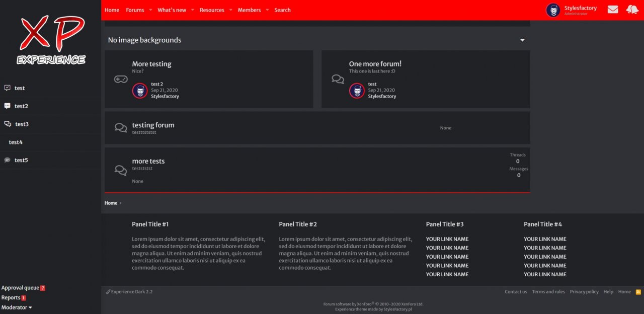Open the Moderator dropdown in sidebar
Screen dimensions: 644x314
coord(17,307)
